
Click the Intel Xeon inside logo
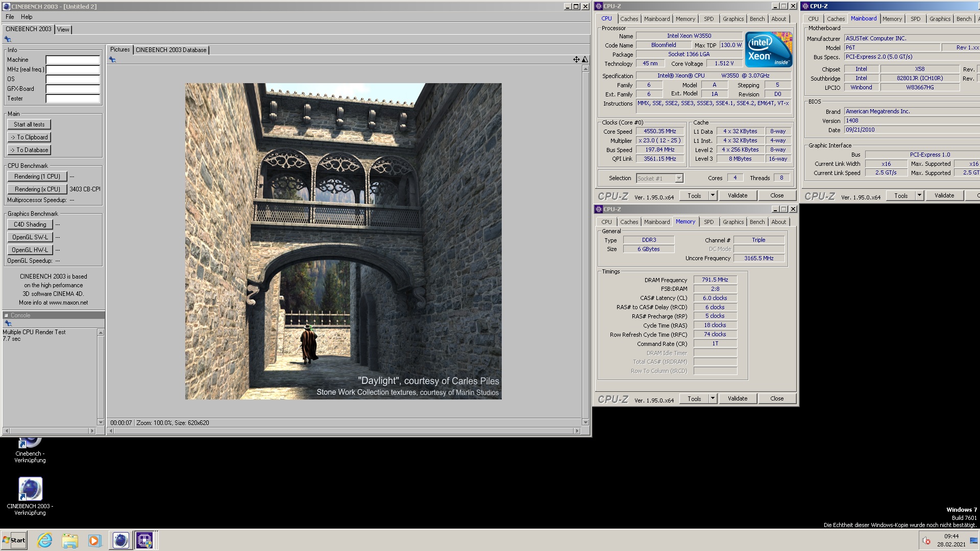[x=769, y=49]
